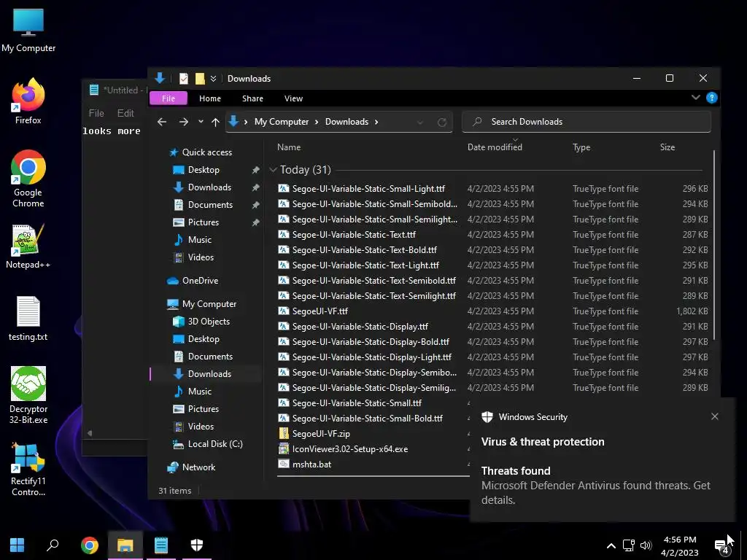The image size is (747, 560).
Task: Go forward in File Explorer
Action: coord(183,122)
